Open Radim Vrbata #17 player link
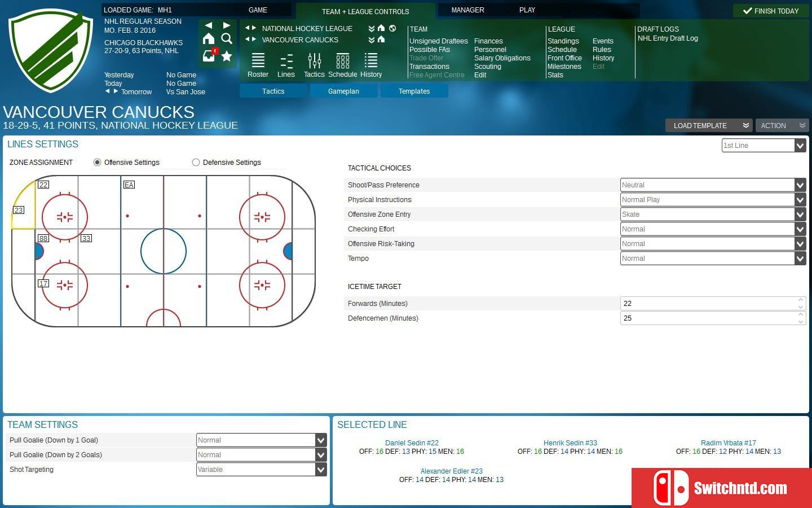 [x=729, y=443]
